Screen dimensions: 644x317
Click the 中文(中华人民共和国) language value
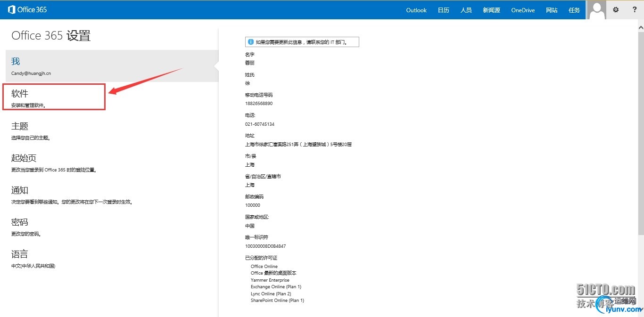(x=33, y=266)
